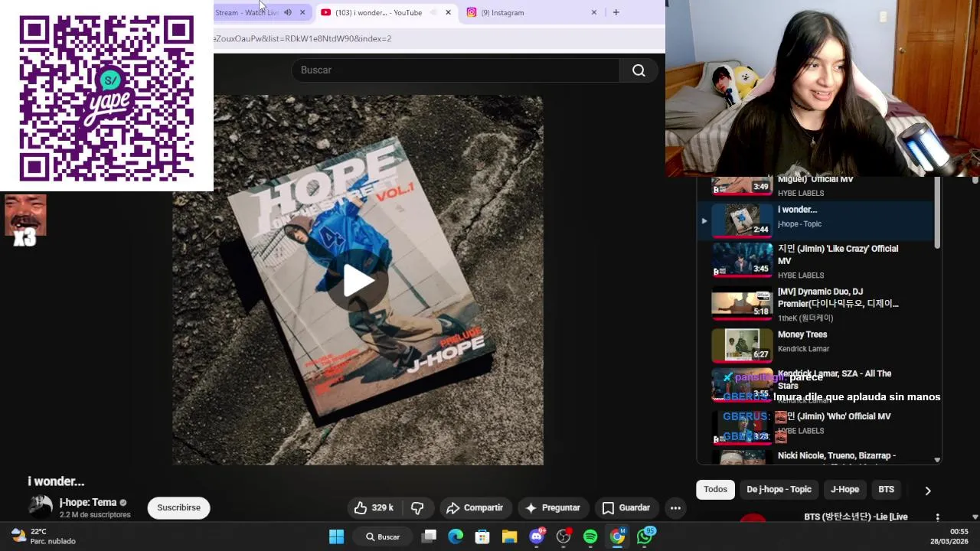
Task: Open the Miguel Official MV playlist item
Action: (815, 186)
